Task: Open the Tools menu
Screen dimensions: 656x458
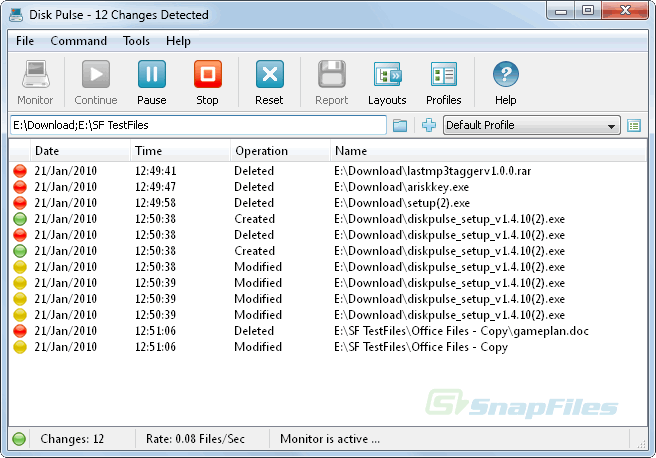Action: (136, 41)
